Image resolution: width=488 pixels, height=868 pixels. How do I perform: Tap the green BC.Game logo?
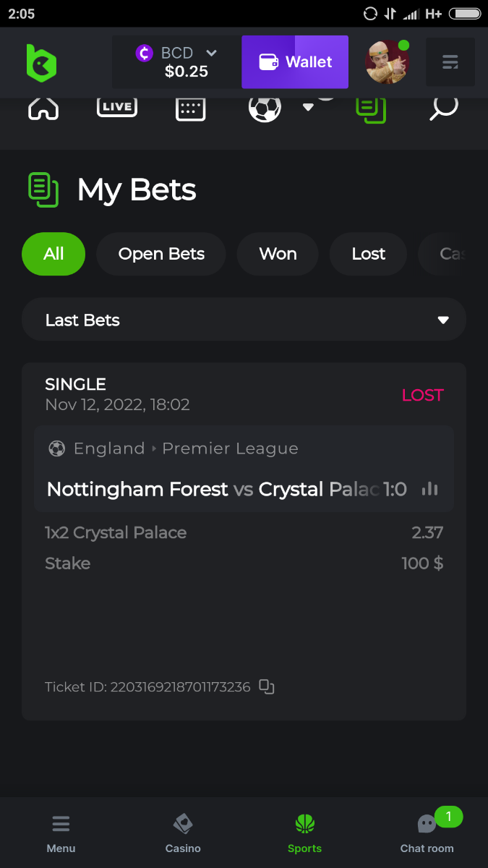[x=41, y=63]
